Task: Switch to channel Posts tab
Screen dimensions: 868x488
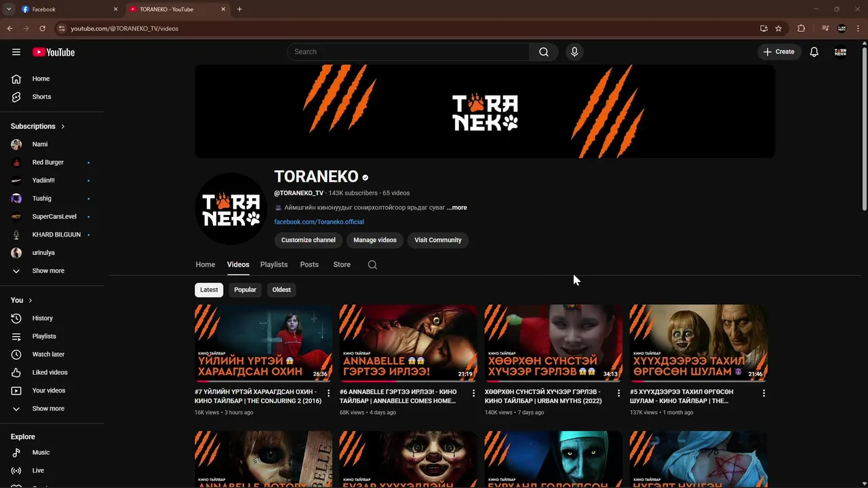Action: [x=309, y=265]
